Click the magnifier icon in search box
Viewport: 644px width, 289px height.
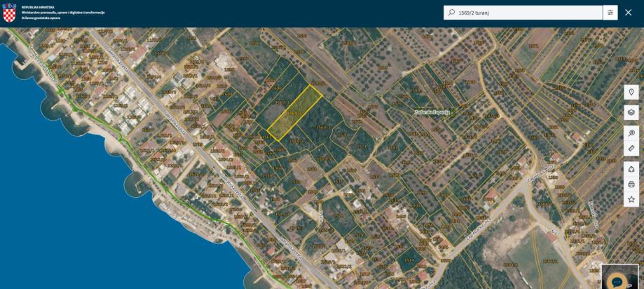coord(451,13)
